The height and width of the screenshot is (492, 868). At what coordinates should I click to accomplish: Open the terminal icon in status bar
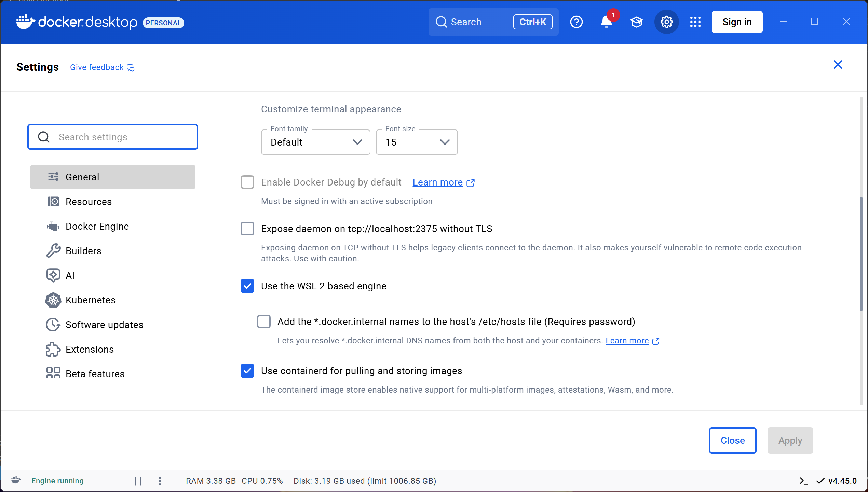pyautogui.click(x=803, y=481)
